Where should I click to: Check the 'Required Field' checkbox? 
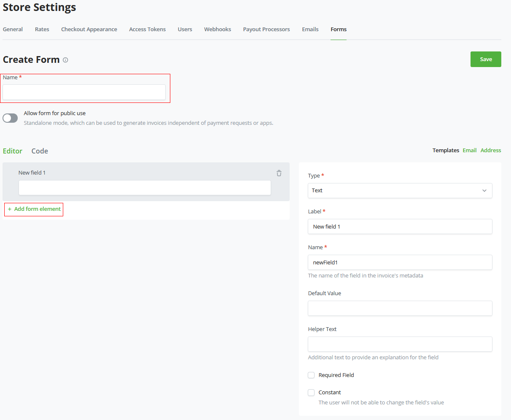click(x=311, y=375)
